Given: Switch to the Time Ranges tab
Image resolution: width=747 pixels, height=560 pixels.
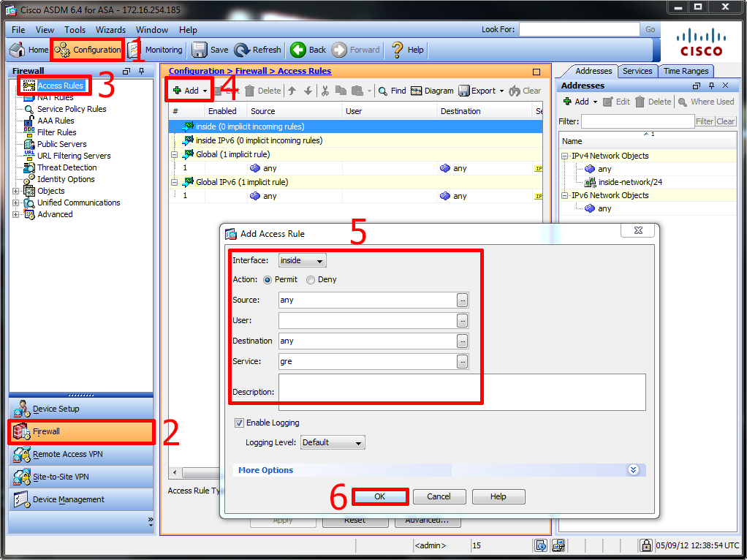Looking at the screenshot, I should pyautogui.click(x=686, y=71).
